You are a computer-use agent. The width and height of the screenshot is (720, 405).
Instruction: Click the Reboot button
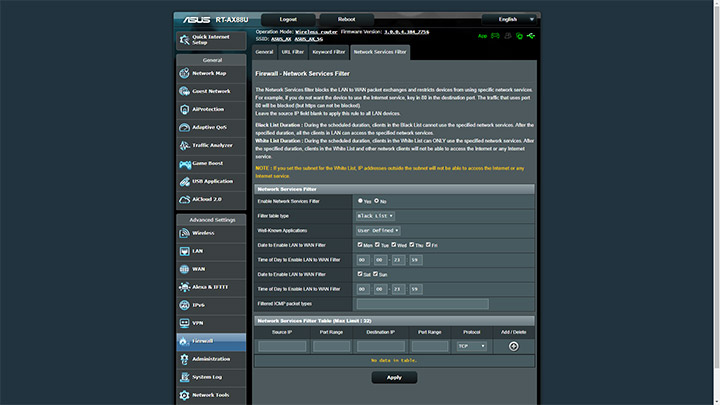[x=347, y=19]
